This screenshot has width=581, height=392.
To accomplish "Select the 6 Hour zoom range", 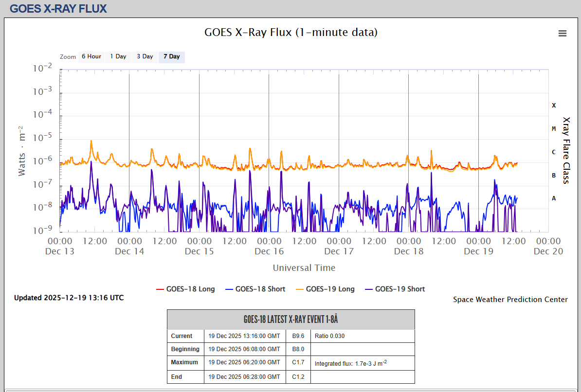I will (x=91, y=57).
